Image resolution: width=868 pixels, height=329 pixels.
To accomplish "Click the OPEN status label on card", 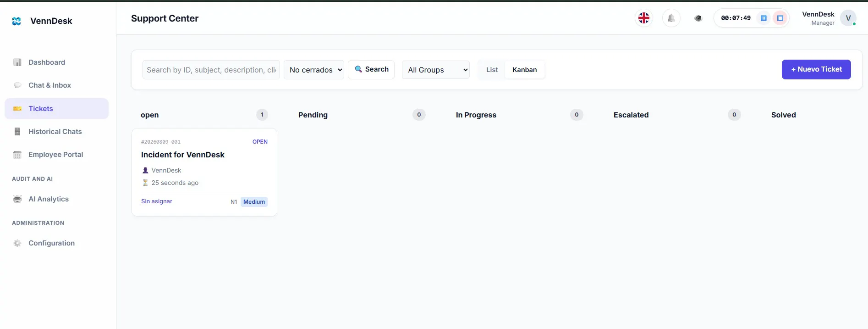I will click(x=260, y=142).
